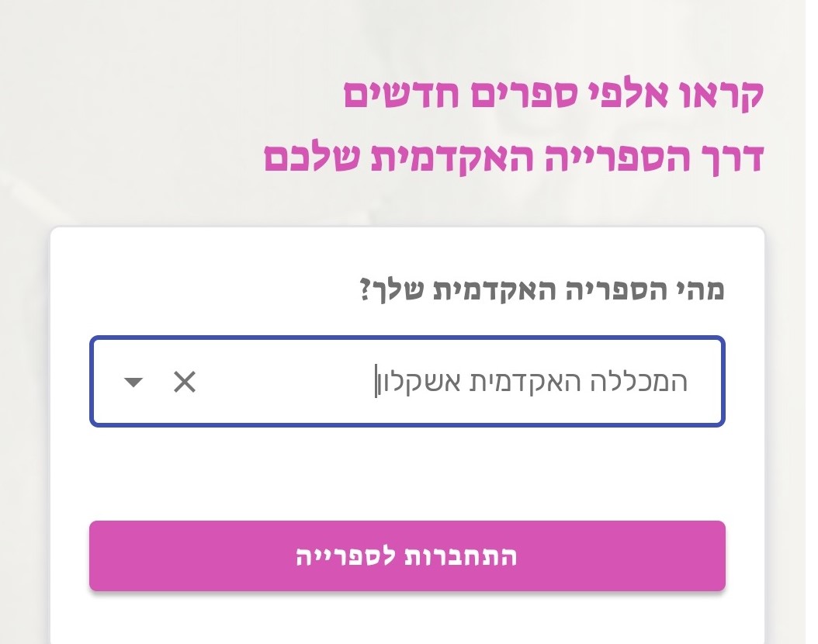Submit the library selection with the magenta button
The image size is (818, 644).
pyautogui.click(x=407, y=556)
